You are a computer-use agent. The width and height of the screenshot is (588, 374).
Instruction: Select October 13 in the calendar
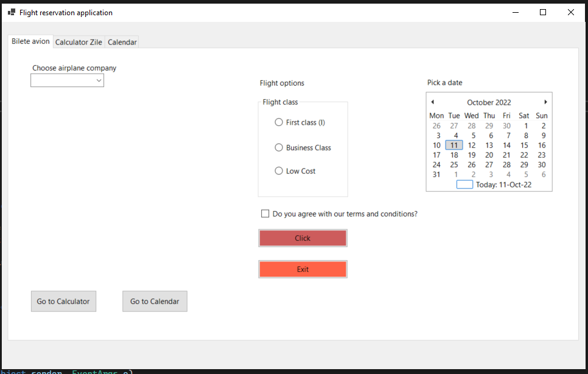click(489, 145)
